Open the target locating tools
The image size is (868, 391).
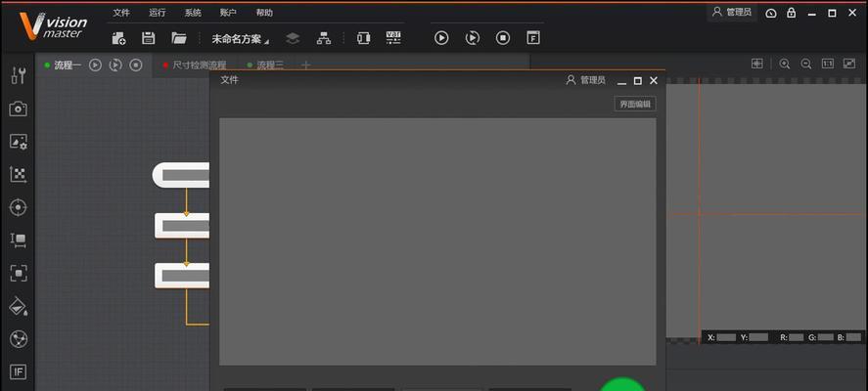[x=19, y=207]
